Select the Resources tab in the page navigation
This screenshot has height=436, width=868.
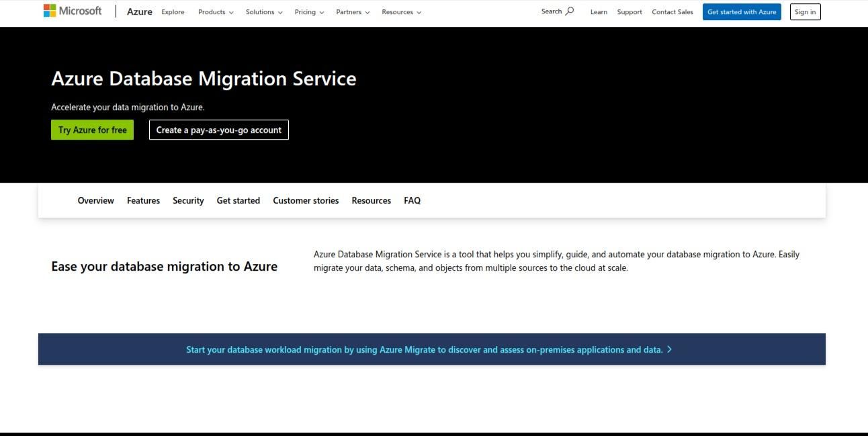[x=371, y=200]
